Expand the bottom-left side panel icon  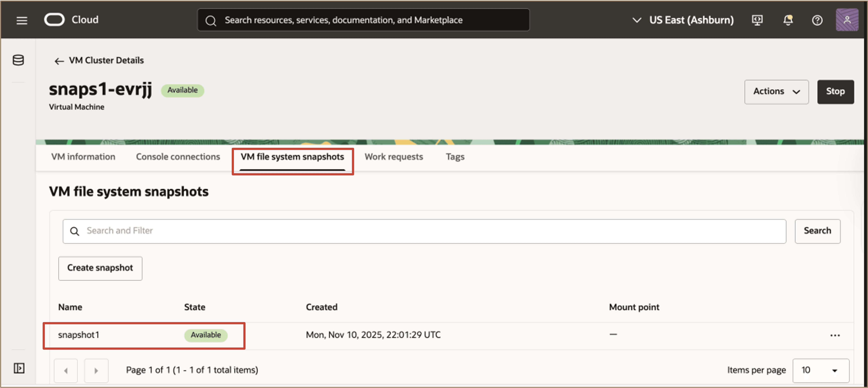point(19,368)
